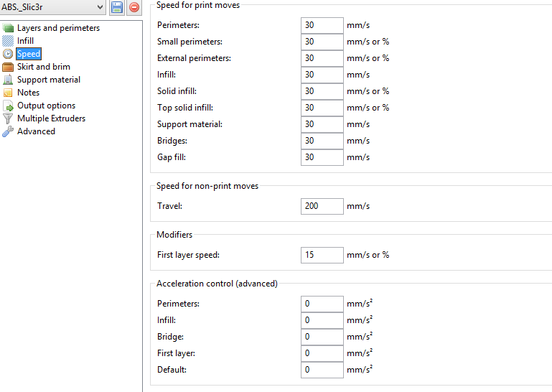Click the Infill hatched icon in sidebar
Viewport: 552px width, 392px height.
pyautogui.click(x=8, y=41)
